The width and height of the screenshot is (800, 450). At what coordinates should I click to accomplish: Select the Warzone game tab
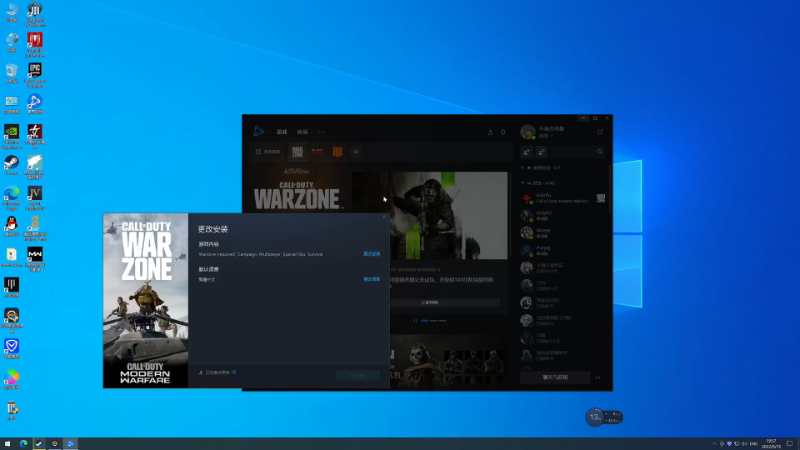tap(297, 152)
